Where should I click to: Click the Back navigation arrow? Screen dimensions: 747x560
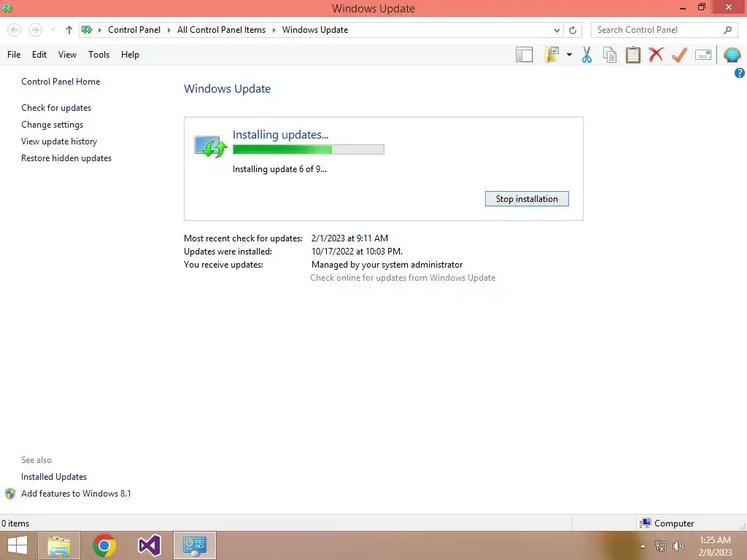coord(15,30)
